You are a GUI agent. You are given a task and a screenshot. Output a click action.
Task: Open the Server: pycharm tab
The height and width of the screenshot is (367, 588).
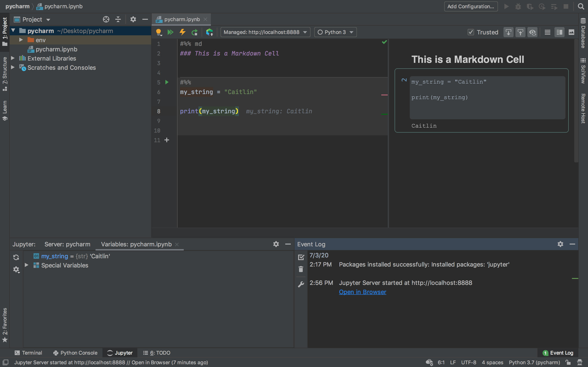(x=67, y=244)
